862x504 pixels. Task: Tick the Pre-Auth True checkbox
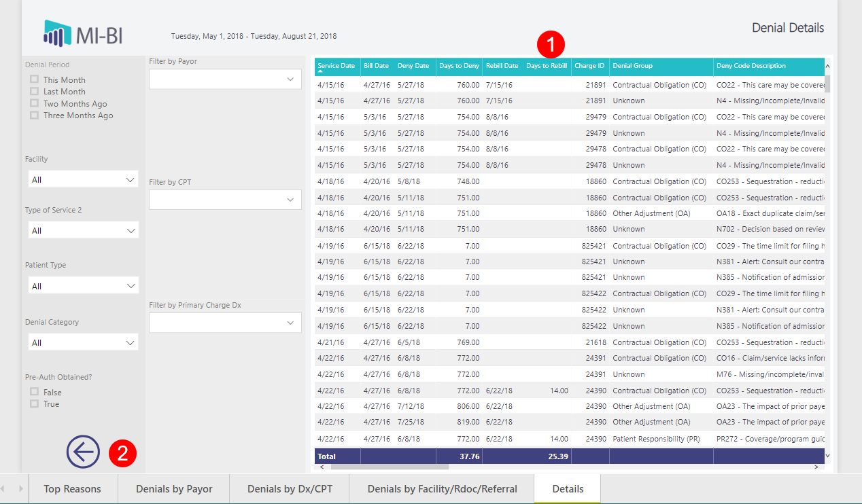coord(34,403)
